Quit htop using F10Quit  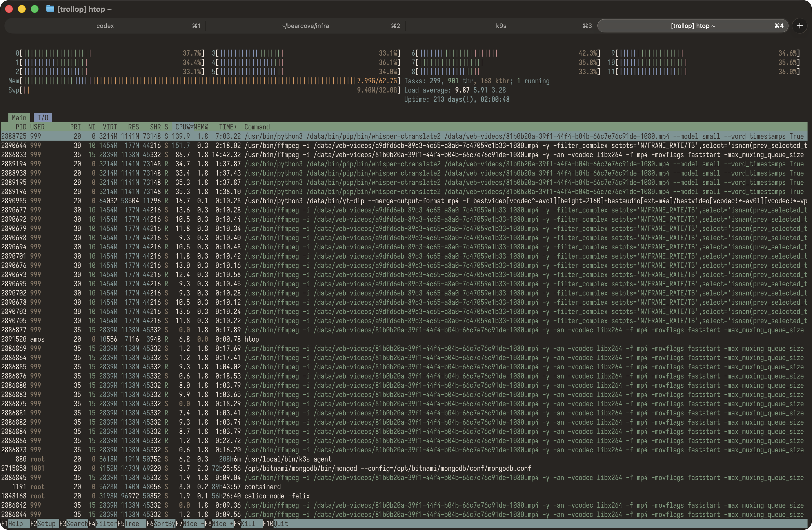tap(276, 523)
